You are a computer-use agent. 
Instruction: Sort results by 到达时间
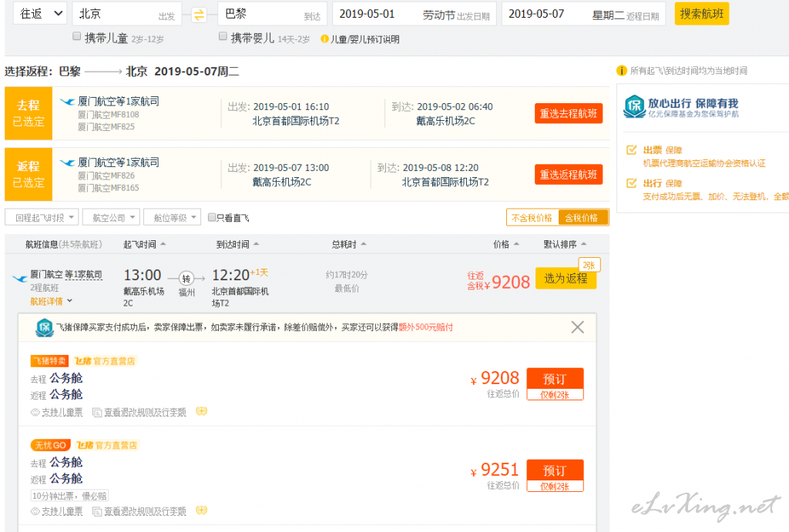[x=237, y=244]
